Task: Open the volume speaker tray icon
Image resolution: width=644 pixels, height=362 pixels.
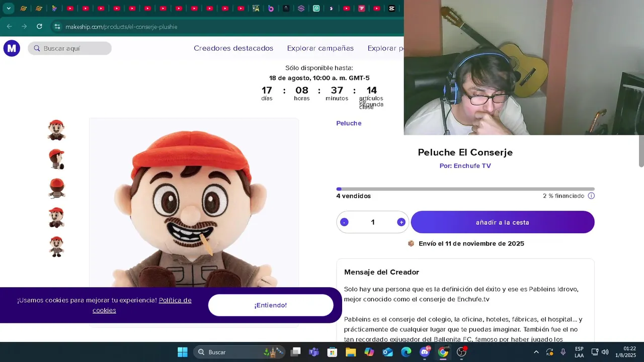Action: pos(605,352)
